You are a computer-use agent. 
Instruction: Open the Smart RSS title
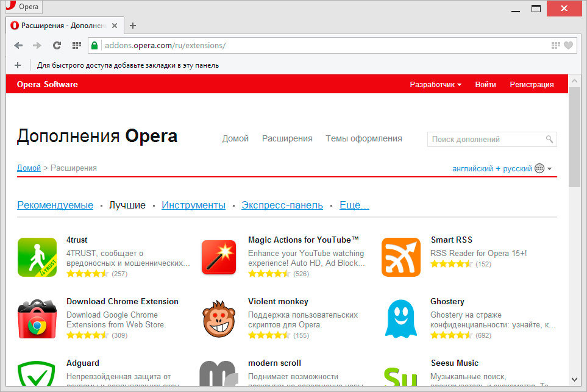(x=452, y=240)
